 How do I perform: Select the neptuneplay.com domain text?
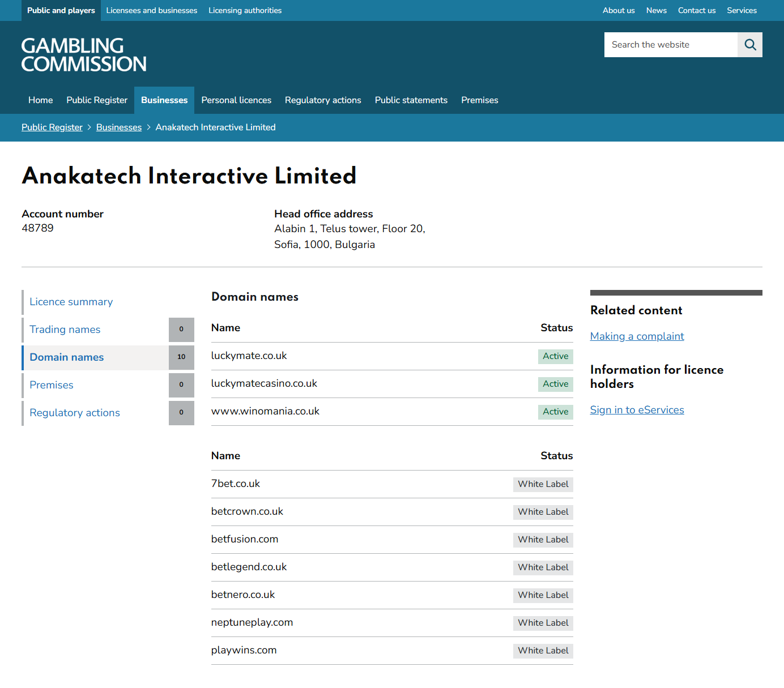pyautogui.click(x=252, y=622)
